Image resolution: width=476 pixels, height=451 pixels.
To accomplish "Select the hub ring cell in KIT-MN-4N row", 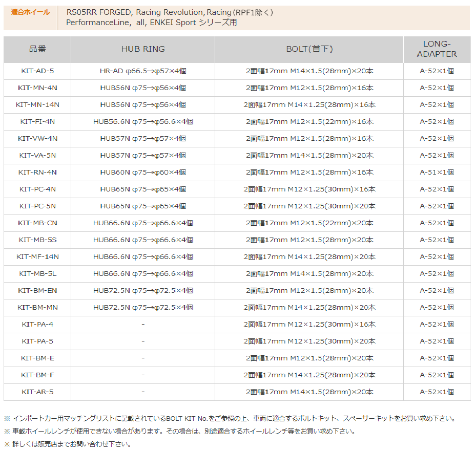I will (143, 88).
